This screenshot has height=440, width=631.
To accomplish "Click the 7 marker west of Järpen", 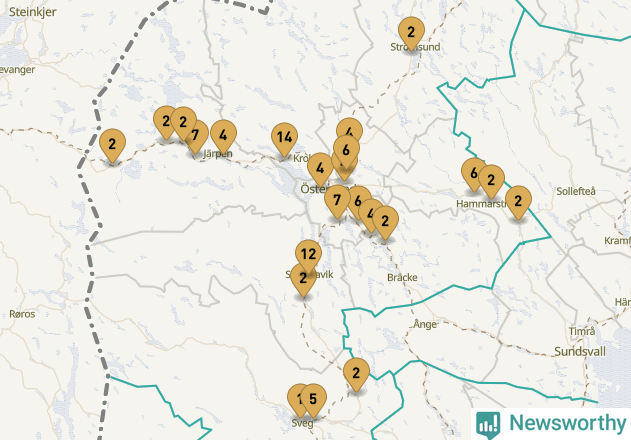I will pos(196,136).
